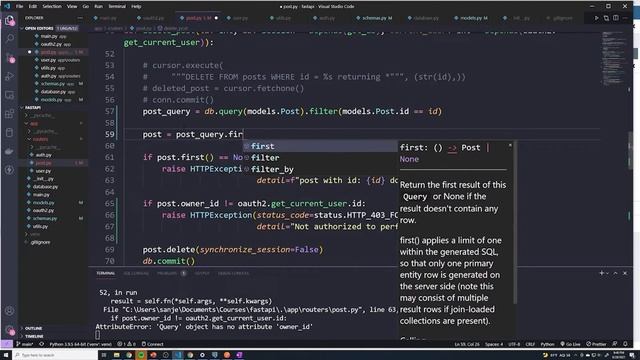Split the editor to the right
Viewport: 640px width, 360px height.
pyautogui.click(x=616, y=18)
